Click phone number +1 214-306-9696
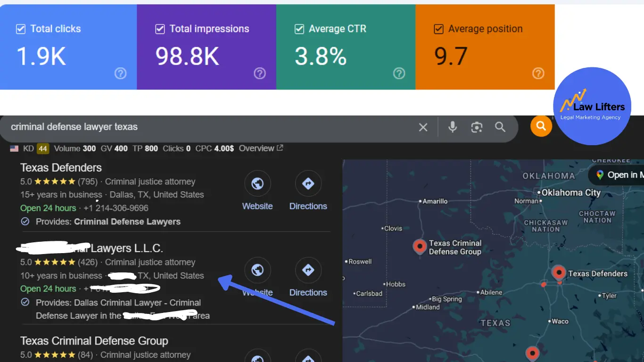The height and width of the screenshot is (362, 644). (116, 208)
